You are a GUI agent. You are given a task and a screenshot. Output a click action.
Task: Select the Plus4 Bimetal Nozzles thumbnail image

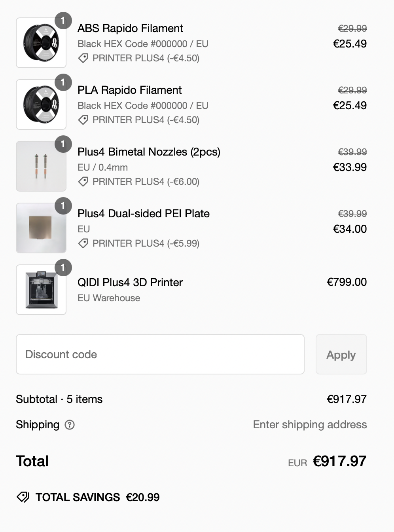click(41, 166)
